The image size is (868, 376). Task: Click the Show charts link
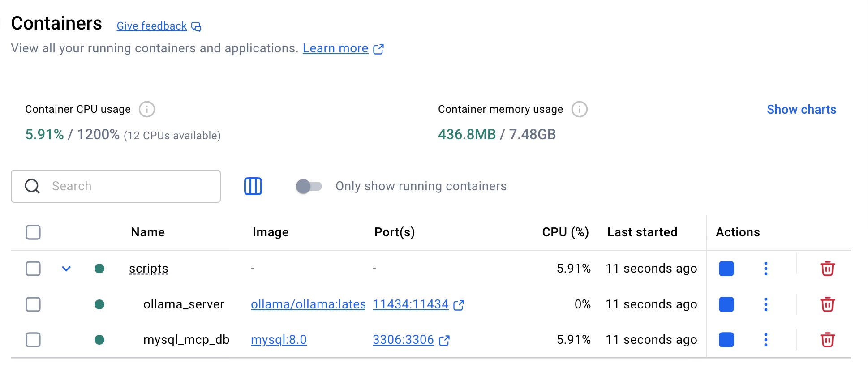(x=801, y=110)
